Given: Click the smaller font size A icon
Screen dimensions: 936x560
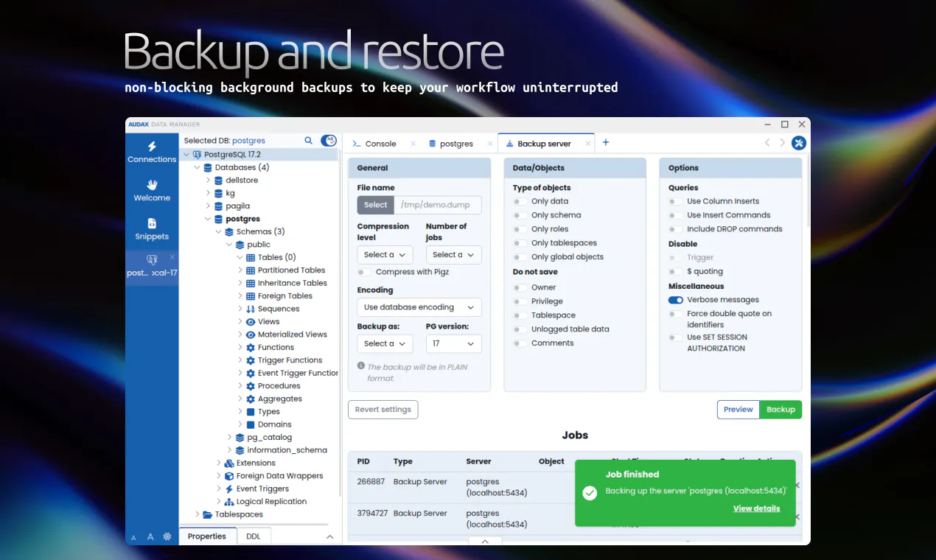Looking at the screenshot, I should (134, 538).
